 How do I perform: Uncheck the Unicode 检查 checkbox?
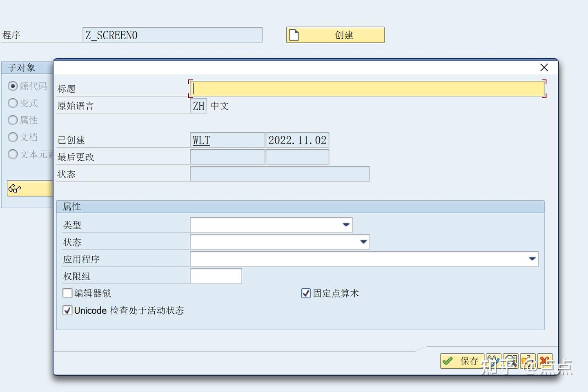tap(67, 310)
